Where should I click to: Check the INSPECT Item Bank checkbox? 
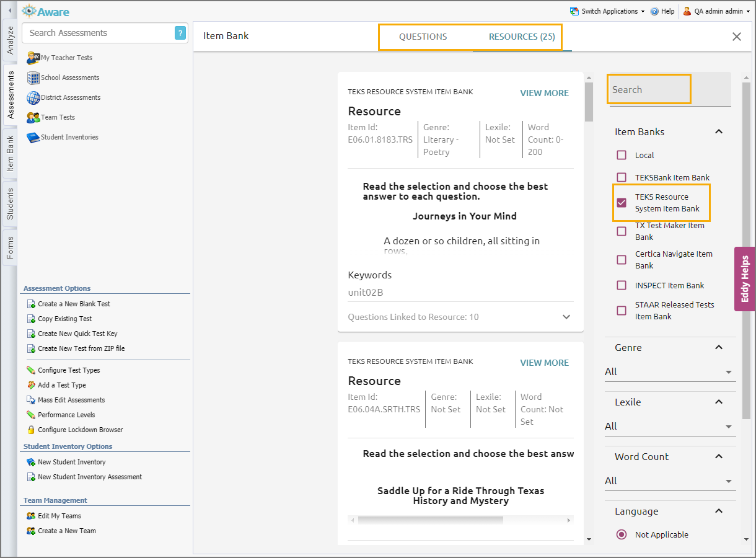click(622, 285)
